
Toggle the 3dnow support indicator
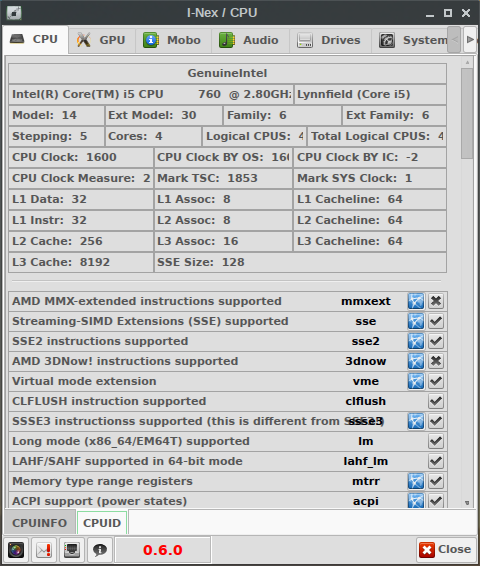436,361
